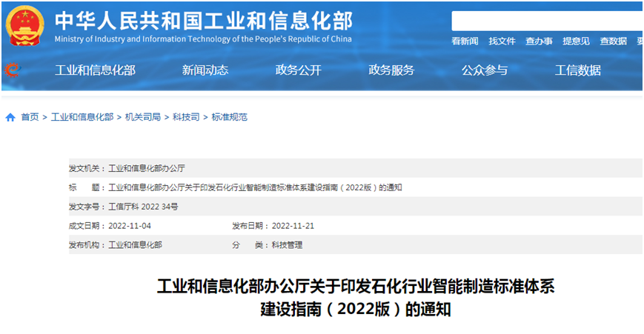This screenshot has width=644, height=334.
Task: Select the 工信数据 navigation menu
Action: pyautogui.click(x=578, y=70)
